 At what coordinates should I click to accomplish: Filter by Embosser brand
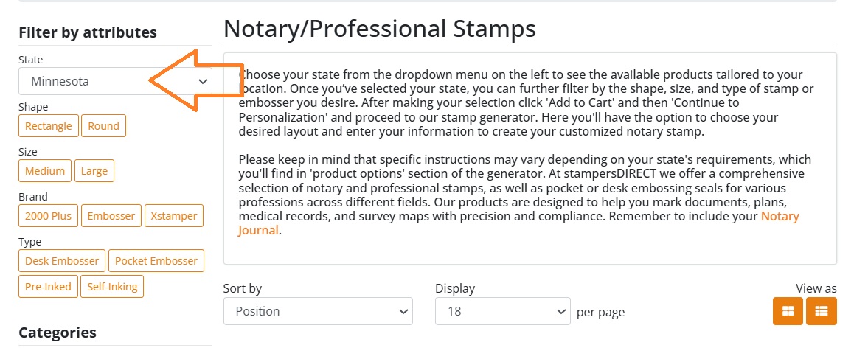pyautogui.click(x=111, y=216)
